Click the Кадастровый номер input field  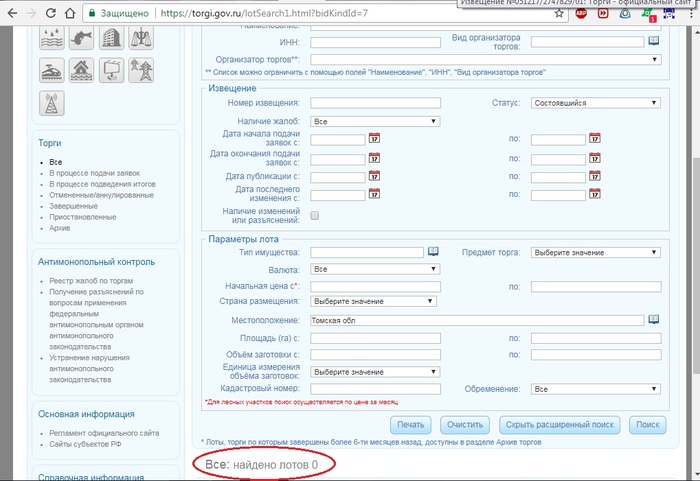pyautogui.click(x=375, y=388)
